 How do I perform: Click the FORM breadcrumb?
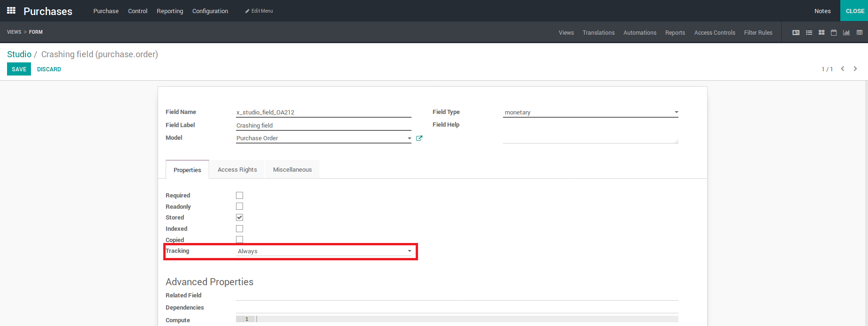[36, 32]
